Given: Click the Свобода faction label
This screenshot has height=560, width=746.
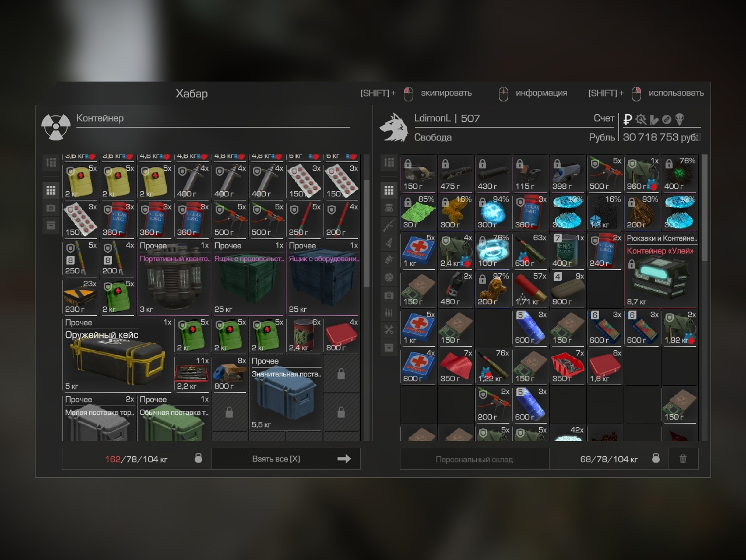Looking at the screenshot, I should 433,138.
